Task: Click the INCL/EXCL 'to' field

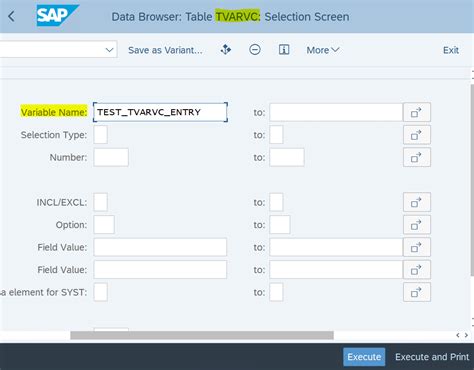Action: pos(276,202)
